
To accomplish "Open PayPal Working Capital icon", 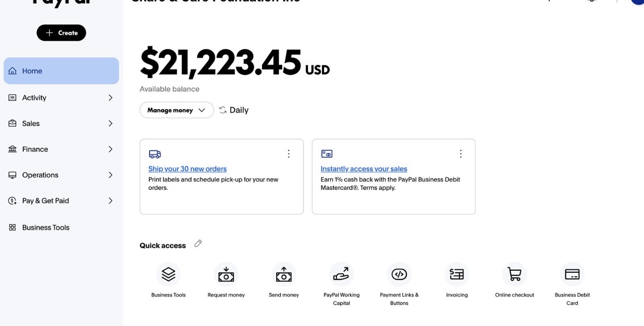I will [x=342, y=275].
